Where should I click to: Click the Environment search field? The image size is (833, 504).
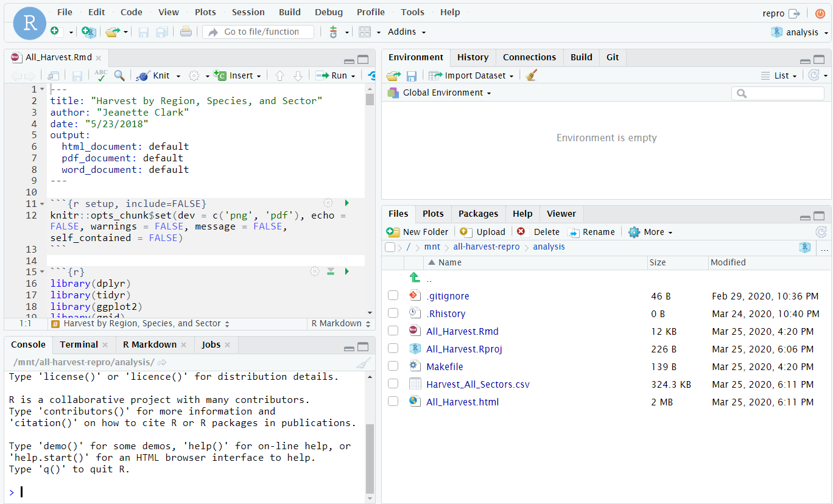(778, 93)
